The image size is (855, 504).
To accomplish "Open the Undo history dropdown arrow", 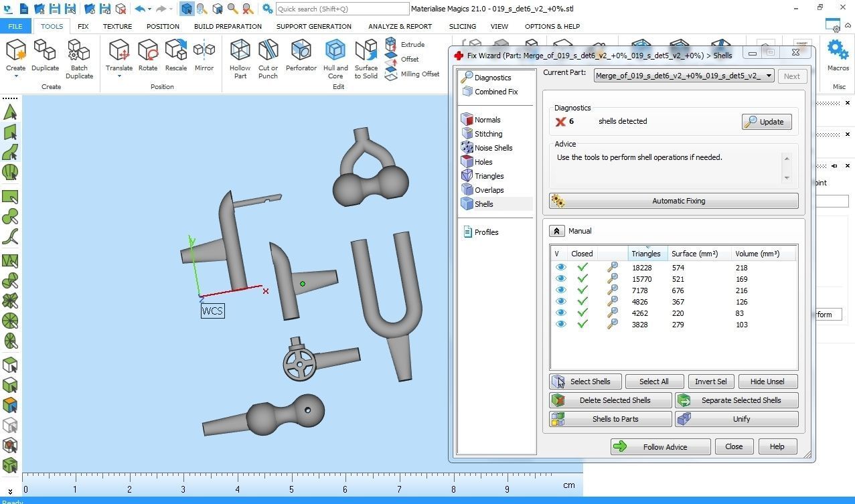I will tap(149, 9).
